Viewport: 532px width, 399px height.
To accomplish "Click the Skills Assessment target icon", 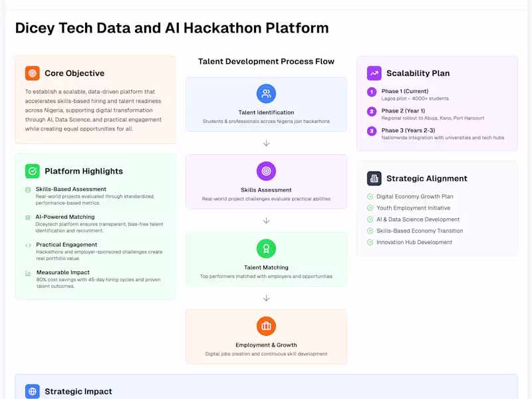I will coord(266,171).
